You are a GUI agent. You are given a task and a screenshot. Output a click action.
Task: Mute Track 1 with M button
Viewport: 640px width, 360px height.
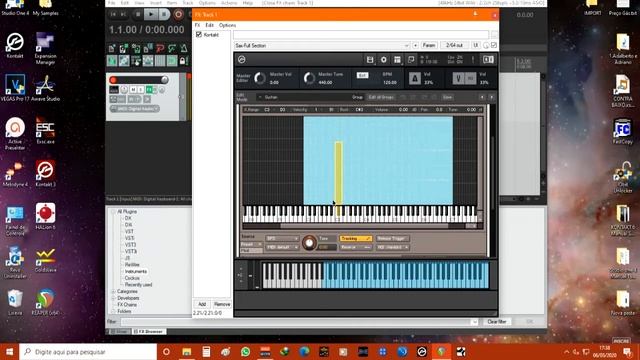(x=133, y=89)
